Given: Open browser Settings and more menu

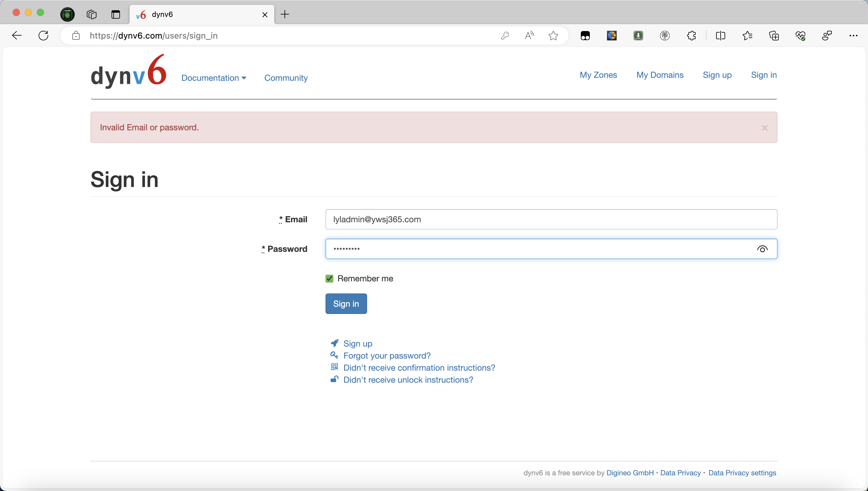Looking at the screenshot, I should [x=853, y=35].
